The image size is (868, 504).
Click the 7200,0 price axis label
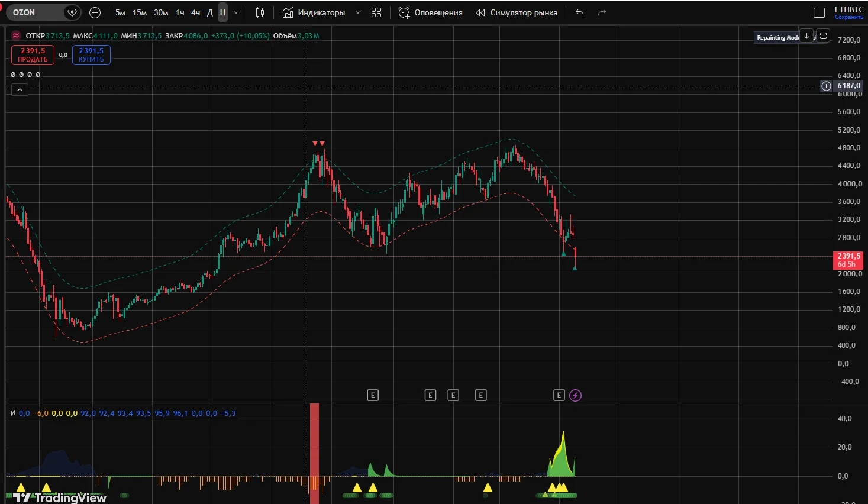coord(849,40)
